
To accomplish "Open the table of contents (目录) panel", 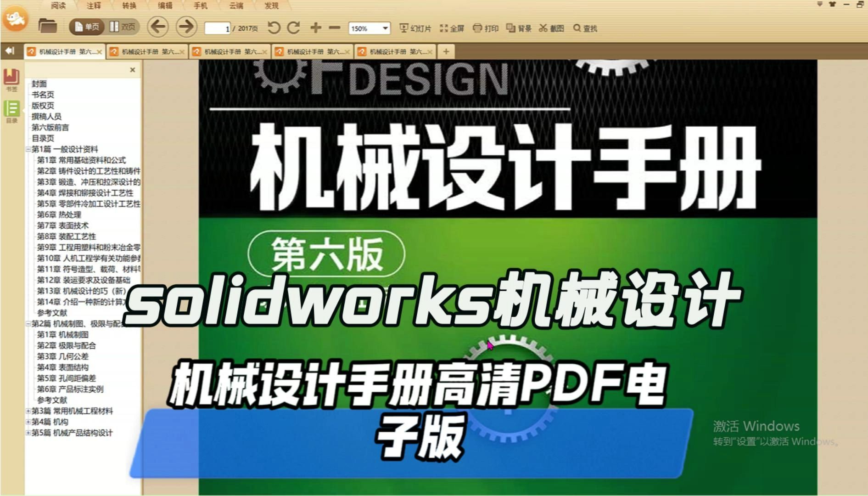I will pyautogui.click(x=11, y=112).
